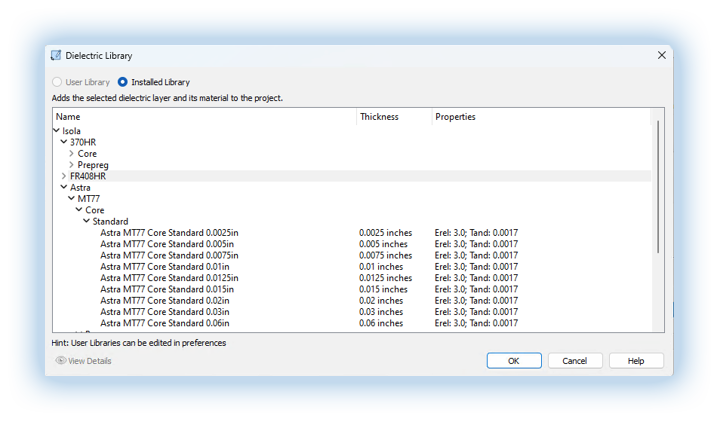The width and height of the screenshot is (719, 421).
Task: Collapse the Isola tree node
Action: [56, 131]
